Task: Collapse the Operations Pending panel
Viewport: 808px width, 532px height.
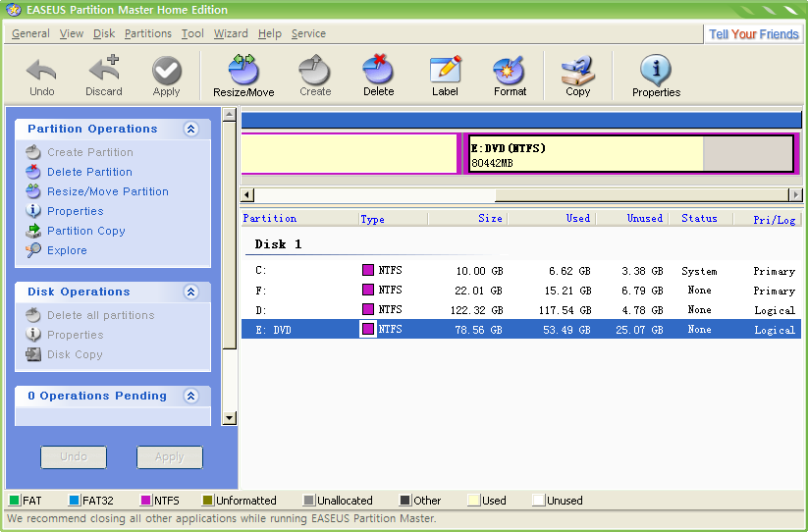Action: tap(191, 396)
